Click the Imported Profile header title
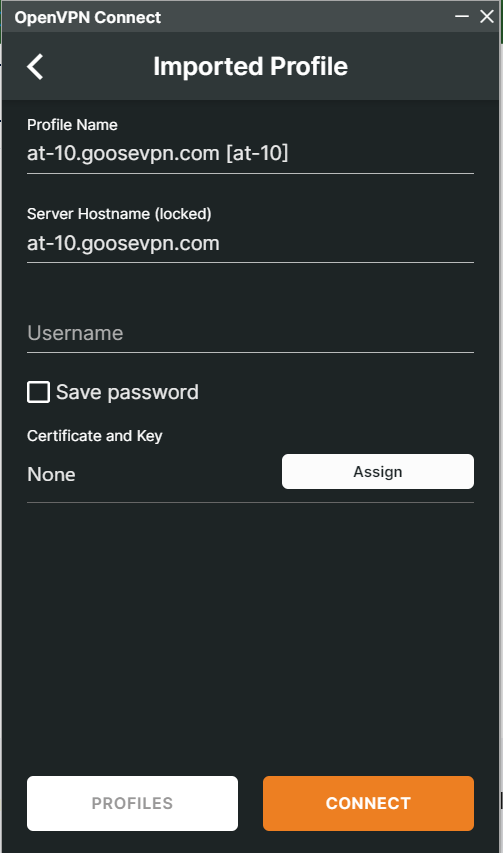The width and height of the screenshot is (503, 853). [x=250, y=66]
